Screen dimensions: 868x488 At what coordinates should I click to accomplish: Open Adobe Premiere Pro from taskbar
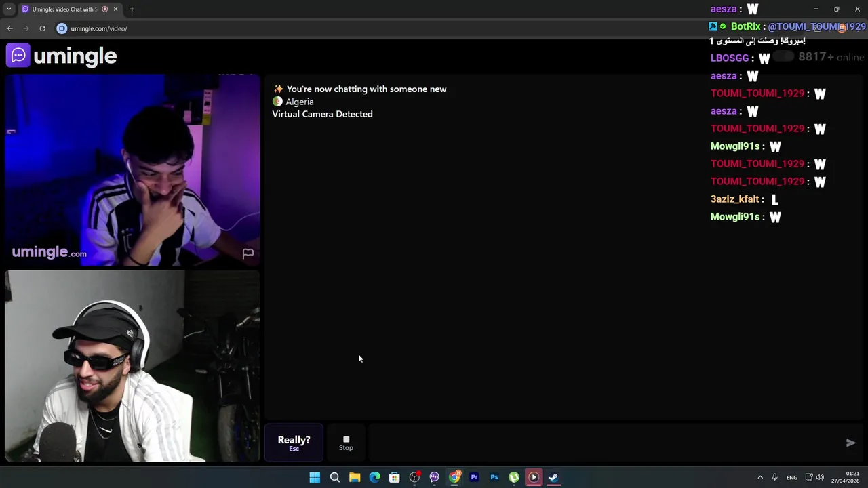click(x=474, y=477)
